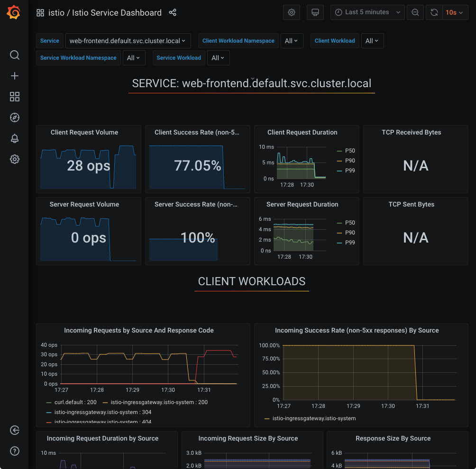The height and width of the screenshot is (469, 476).
Task: Expand the 10s refresh interval dropdown
Action: tap(453, 12)
